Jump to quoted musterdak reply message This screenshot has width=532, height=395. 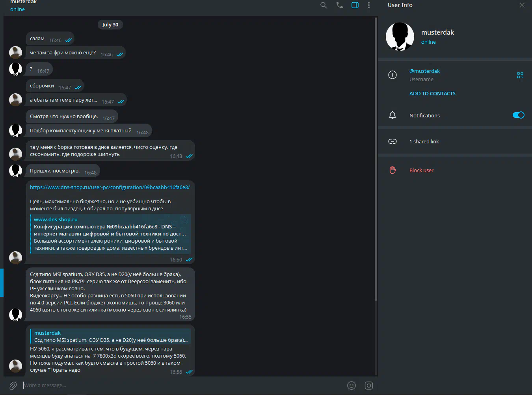pyautogui.click(x=110, y=336)
